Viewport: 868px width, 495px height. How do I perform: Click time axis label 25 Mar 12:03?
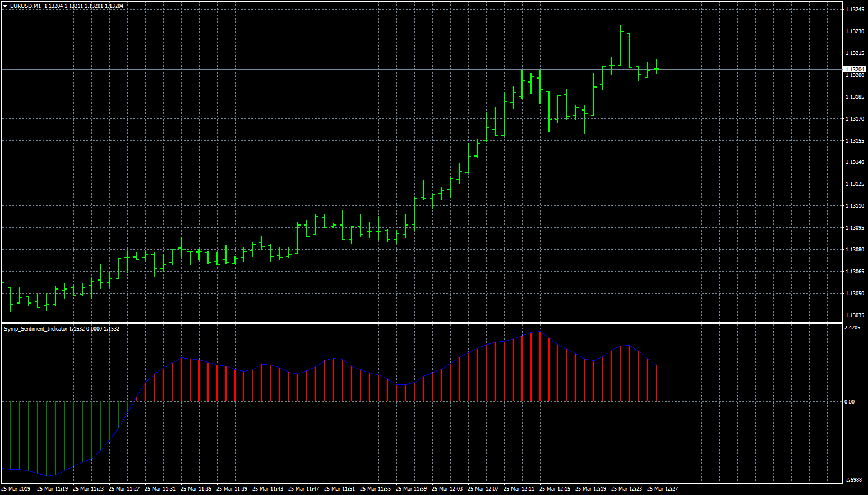447,489
